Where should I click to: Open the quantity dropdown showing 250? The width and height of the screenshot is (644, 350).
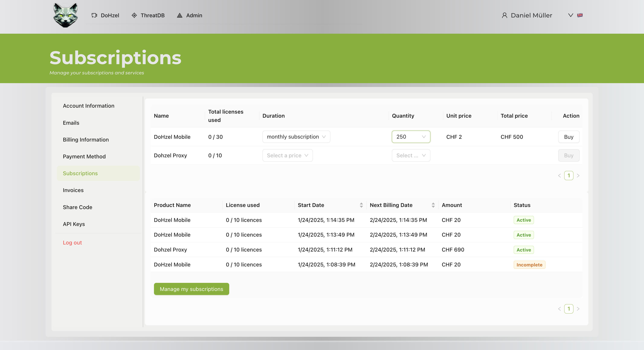[x=411, y=137]
